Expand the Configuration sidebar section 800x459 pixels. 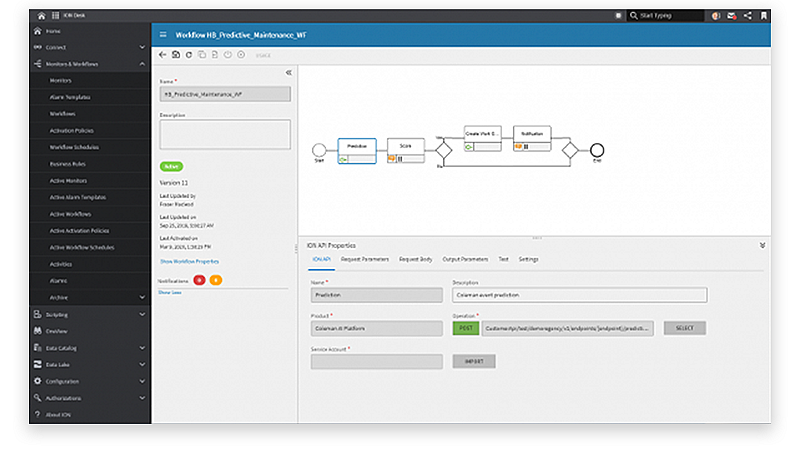[90, 381]
